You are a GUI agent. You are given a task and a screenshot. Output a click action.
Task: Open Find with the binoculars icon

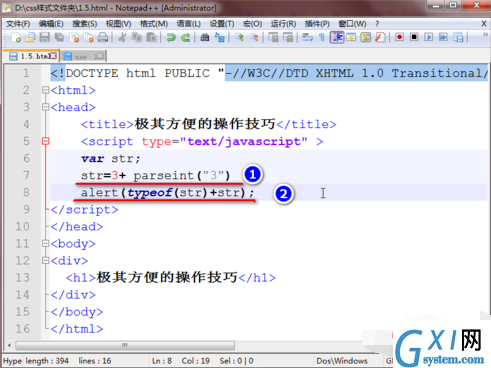pyautogui.click(x=205, y=37)
